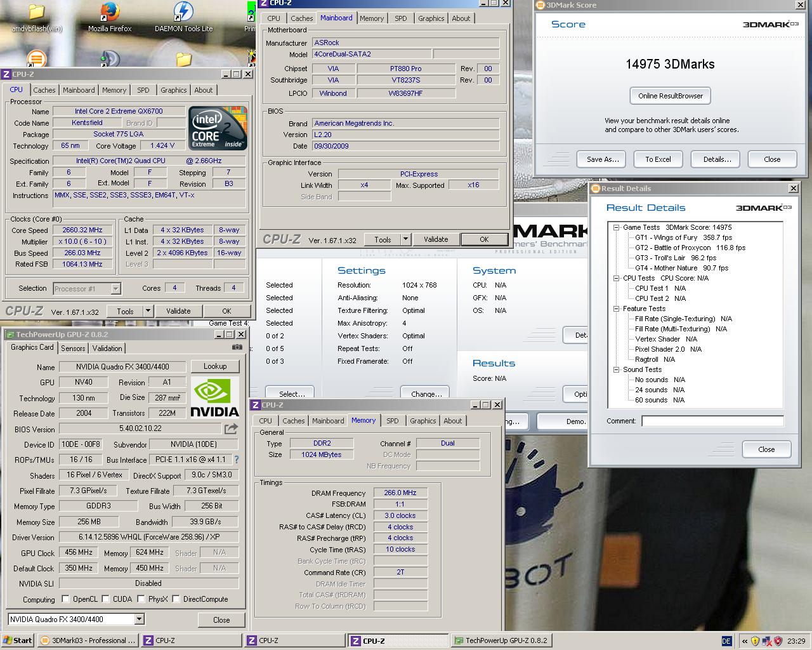812x650 pixels.
Task: Open the amdvbflash(win) folder icon
Action: 37,13
